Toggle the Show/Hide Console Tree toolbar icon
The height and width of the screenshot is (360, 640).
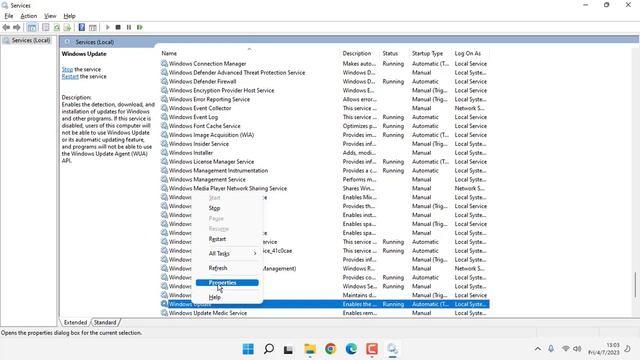[31, 27]
